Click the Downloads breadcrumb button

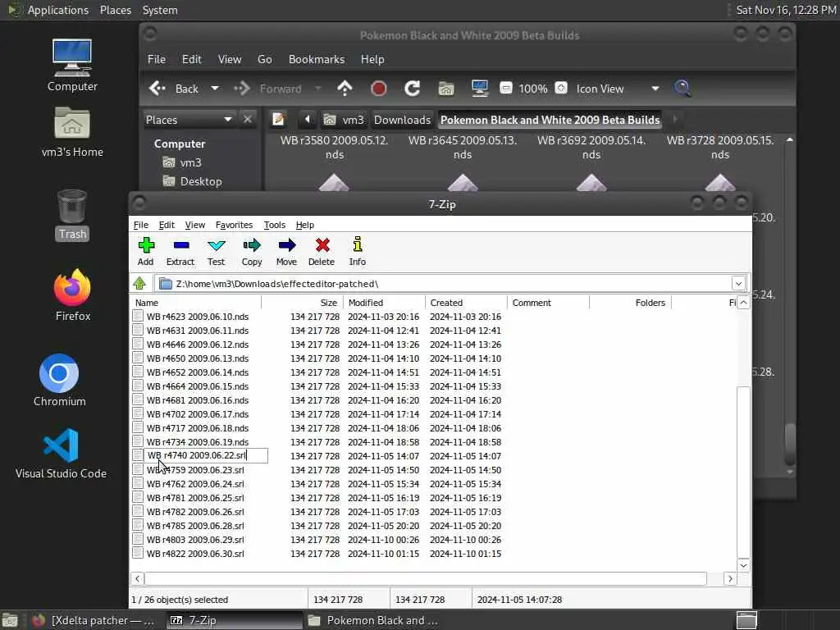(402, 120)
